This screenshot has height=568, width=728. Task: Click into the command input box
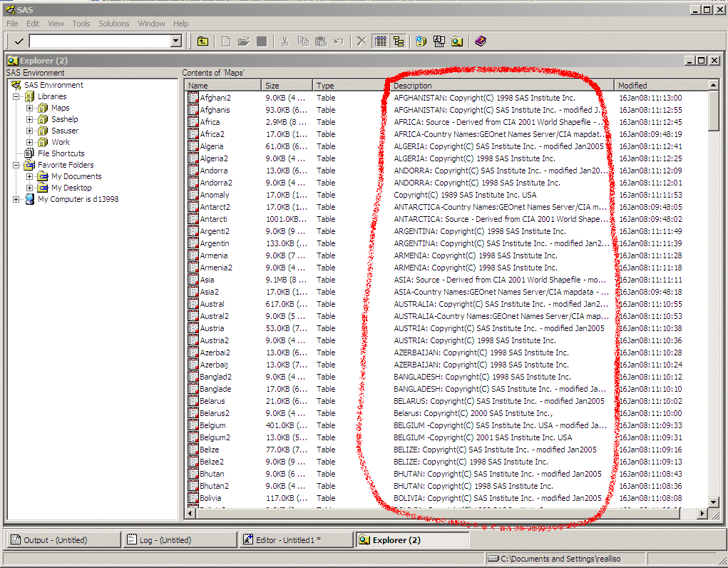(100, 41)
